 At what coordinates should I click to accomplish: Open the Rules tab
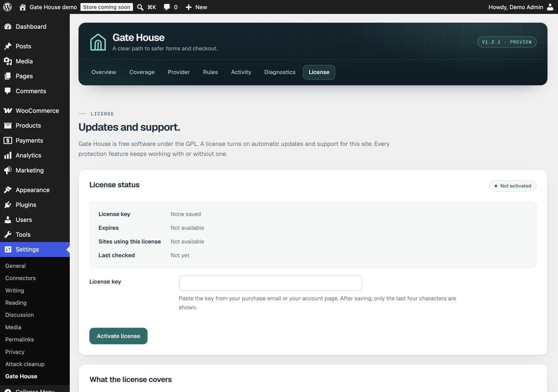pos(211,72)
